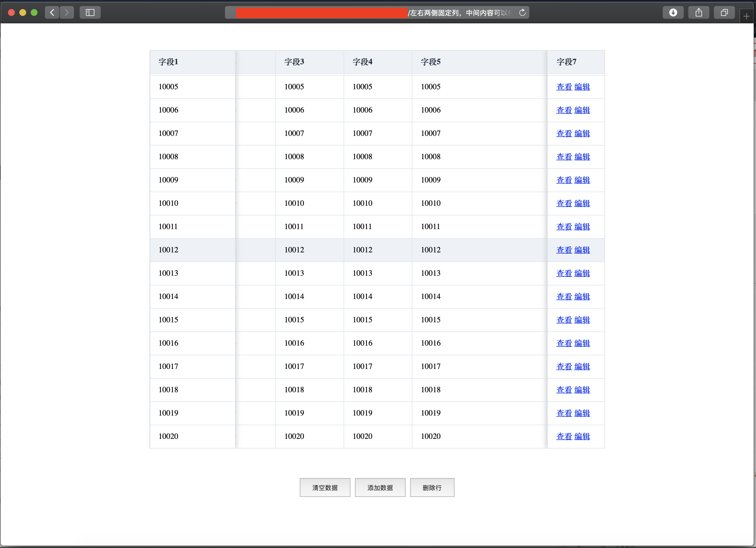Viewport: 756px width, 548px height.
Task: Click 10010 cell under 字段4 column
Action: click(362, 203)
